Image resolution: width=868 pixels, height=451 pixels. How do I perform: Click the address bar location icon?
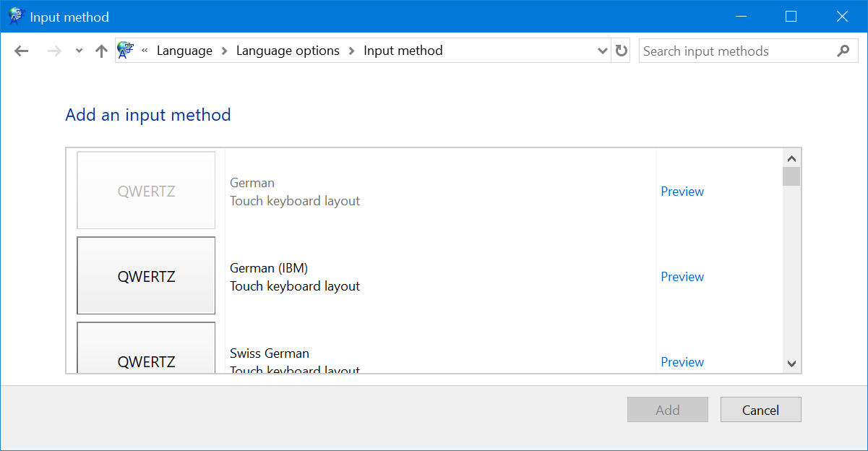(126, 51)
